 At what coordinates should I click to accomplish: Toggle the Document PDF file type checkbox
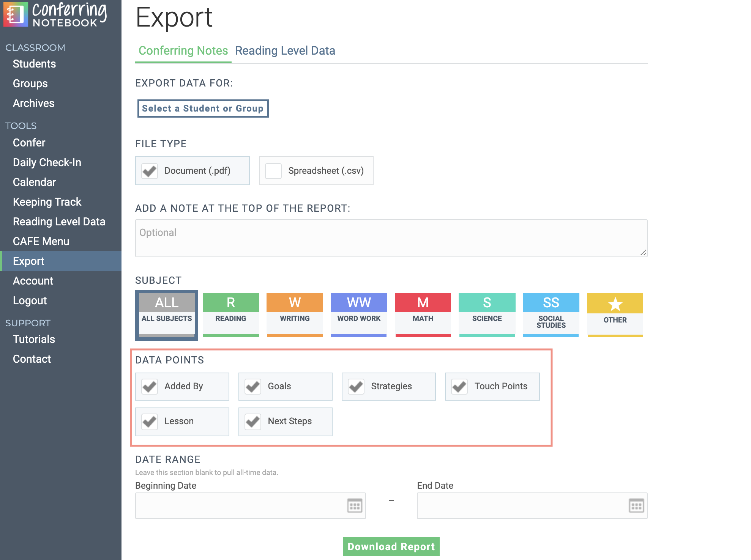(150, 171)
